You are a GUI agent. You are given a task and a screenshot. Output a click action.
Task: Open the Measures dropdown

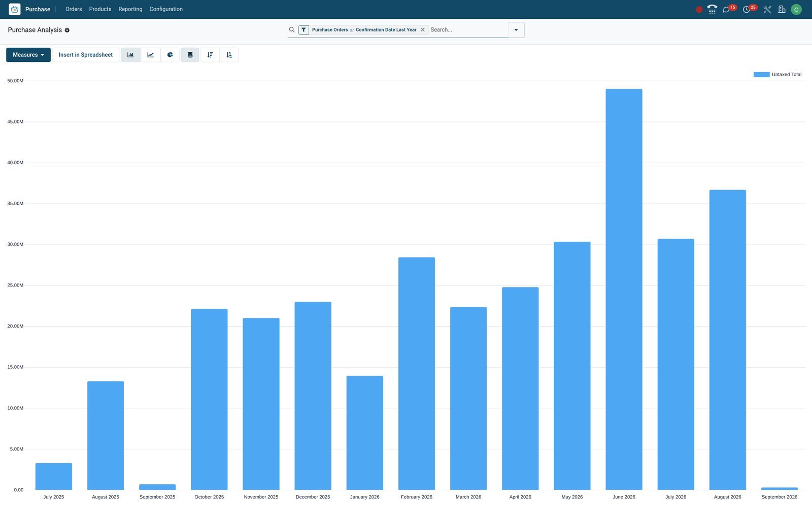[x=28, y=55]
